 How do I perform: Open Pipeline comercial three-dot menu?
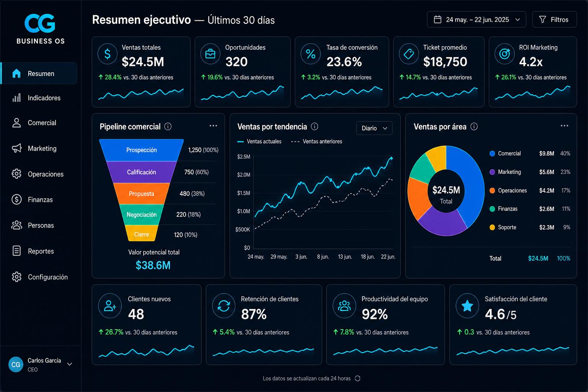click(213, 126)
